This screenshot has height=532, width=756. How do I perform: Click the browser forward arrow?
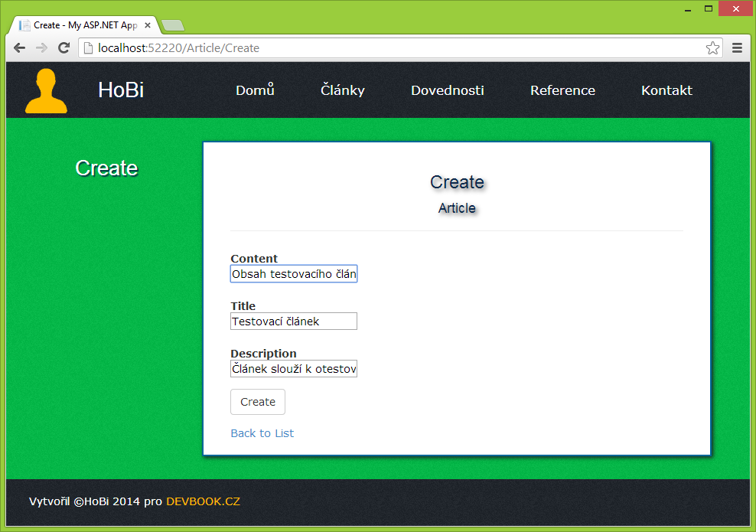[x=41, y=47]
